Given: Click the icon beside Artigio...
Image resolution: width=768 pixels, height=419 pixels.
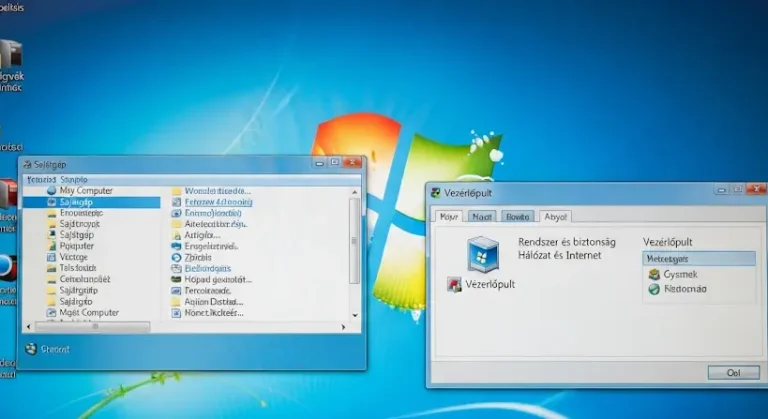Looking at the screenshot, I should (176, 235).
